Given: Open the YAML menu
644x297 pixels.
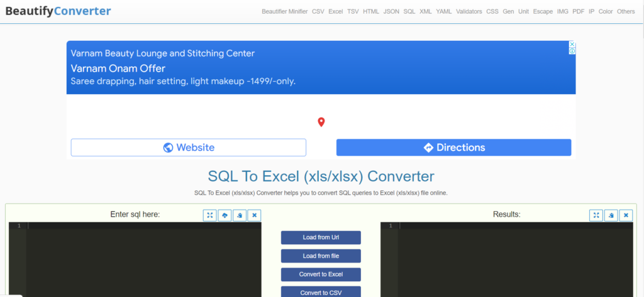Looking at the screenshot, I should (443, 11).
